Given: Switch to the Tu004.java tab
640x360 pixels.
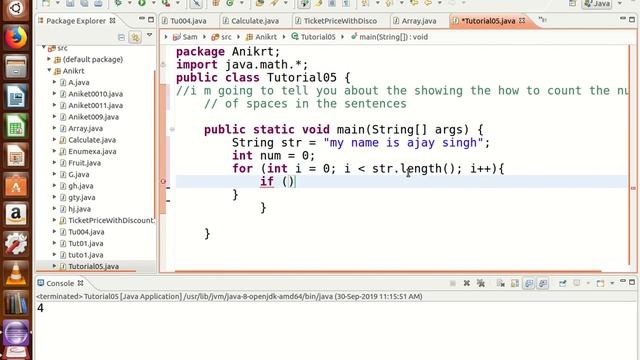Looking at the screenshot, I should [x=184, y=21].
